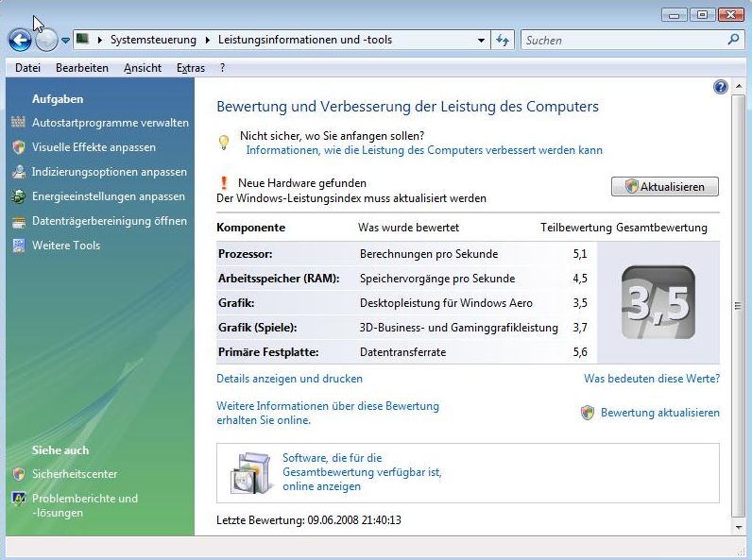The width and height of the screenshot is (752, 560).
Task: Select Leistungsinformationen und -tools breadcrumb
Action: click(x=305, y=40)
